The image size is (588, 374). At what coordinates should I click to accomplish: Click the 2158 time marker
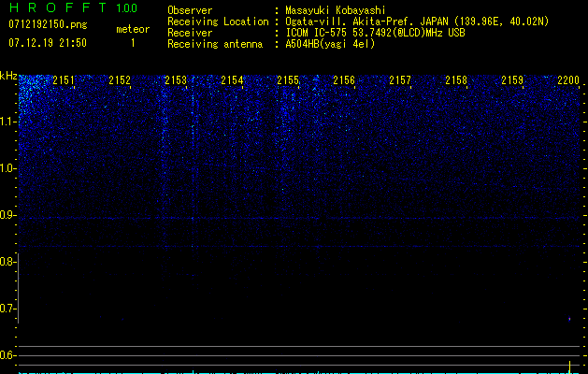pos(456,80)
